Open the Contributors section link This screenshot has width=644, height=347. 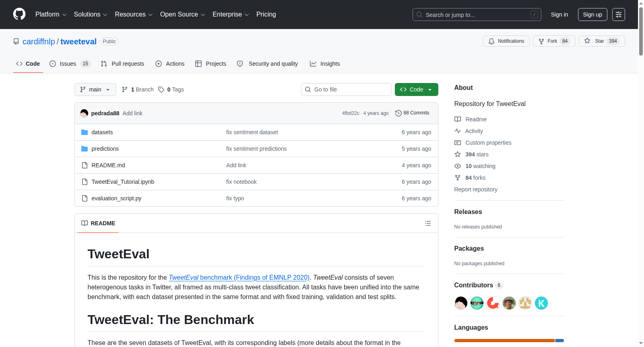click(x=479, y=285)
